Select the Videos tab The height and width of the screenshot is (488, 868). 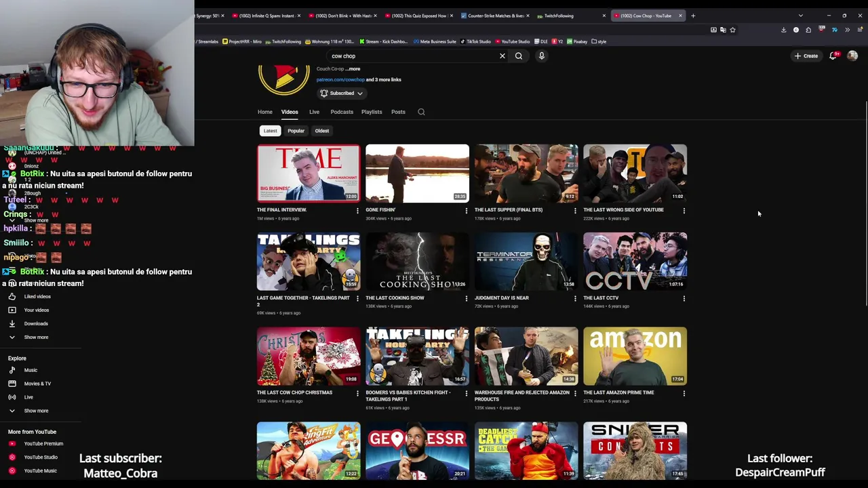pyautogui.click(x=290, y=112)
